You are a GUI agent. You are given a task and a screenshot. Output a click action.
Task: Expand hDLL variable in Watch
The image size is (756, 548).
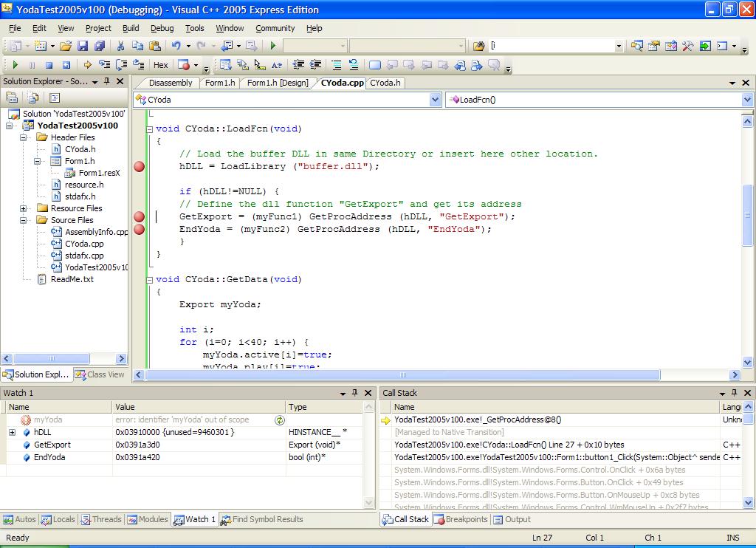(12, 432)
